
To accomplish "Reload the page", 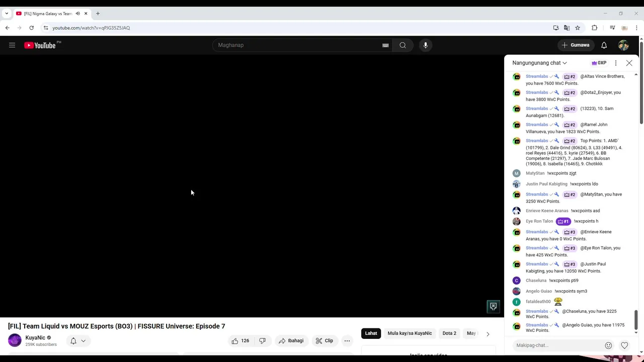I will point(31,28).
